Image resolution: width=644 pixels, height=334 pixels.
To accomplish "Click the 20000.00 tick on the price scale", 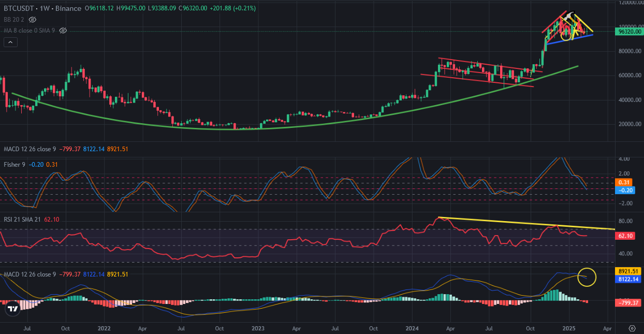I will tap(630, 124).
